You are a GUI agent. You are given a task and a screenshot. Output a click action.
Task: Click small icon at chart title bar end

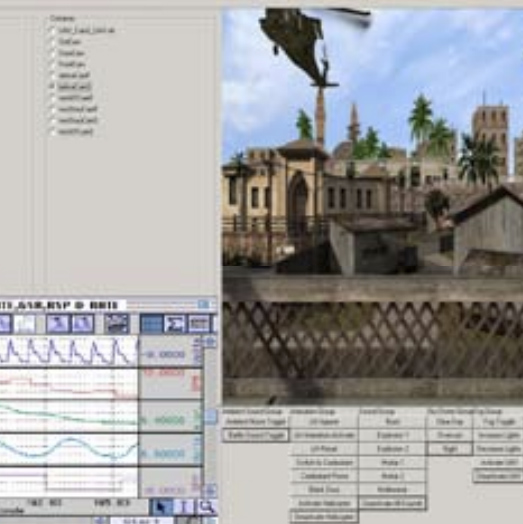204,304
